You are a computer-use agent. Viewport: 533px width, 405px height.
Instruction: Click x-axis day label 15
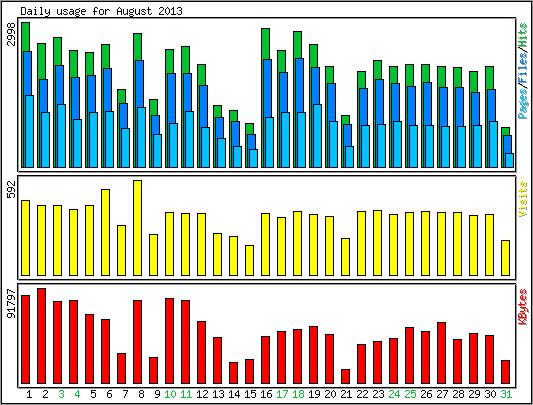250,394
